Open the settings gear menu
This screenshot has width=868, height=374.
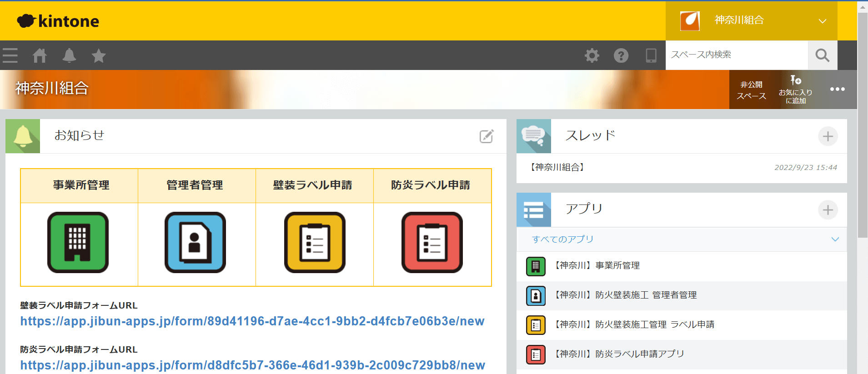(592, 55)
